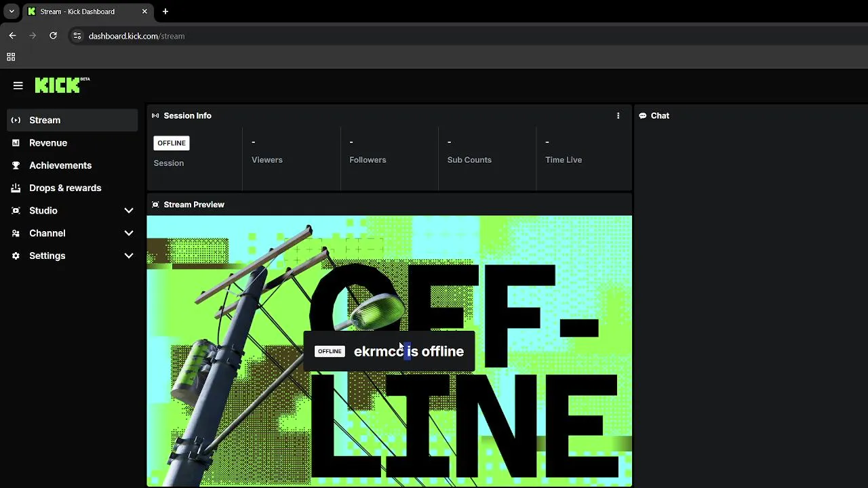
Task: Click the Stream sidebar icon
Action: point(16,120)
